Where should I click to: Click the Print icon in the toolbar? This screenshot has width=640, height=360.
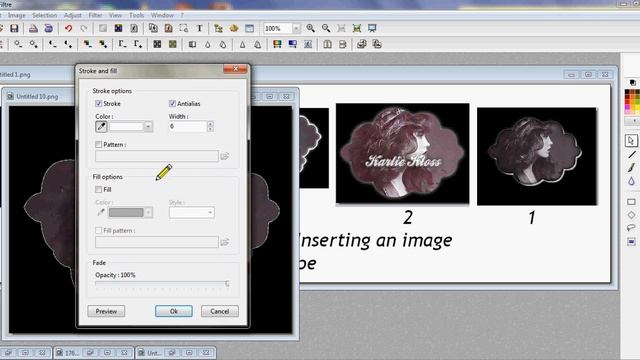[x=33, y=28]
